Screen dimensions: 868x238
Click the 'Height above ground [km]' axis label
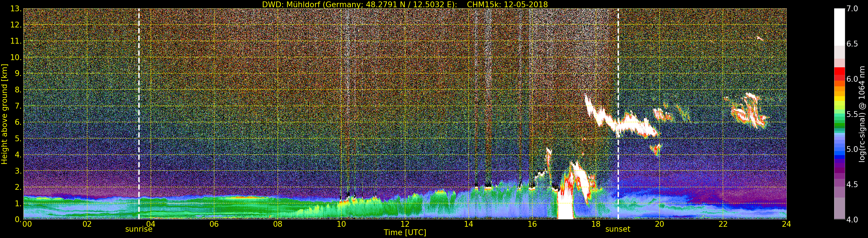pyautogui.click(x=4, y=114)
